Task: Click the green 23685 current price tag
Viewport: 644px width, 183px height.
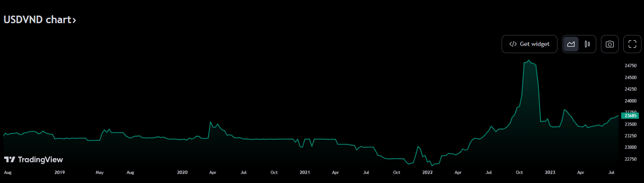Action: tap(630, 116)
